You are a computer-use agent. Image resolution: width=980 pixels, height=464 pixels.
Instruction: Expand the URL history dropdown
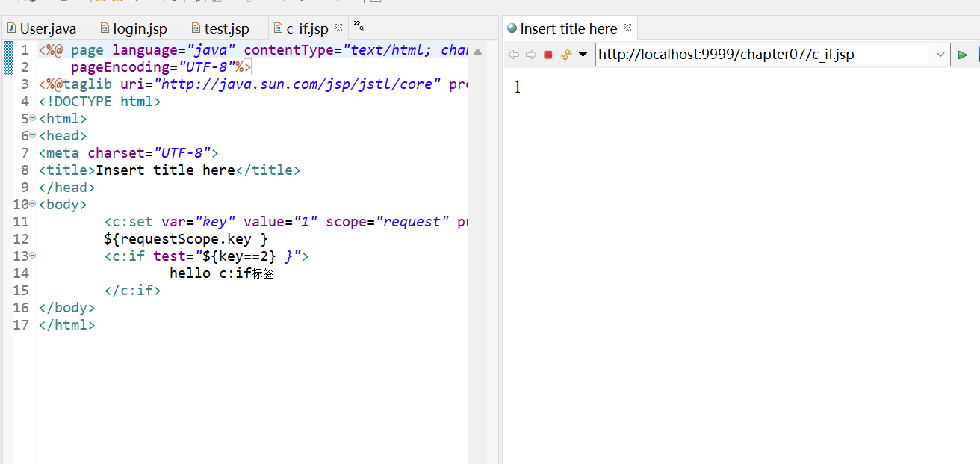940,55
